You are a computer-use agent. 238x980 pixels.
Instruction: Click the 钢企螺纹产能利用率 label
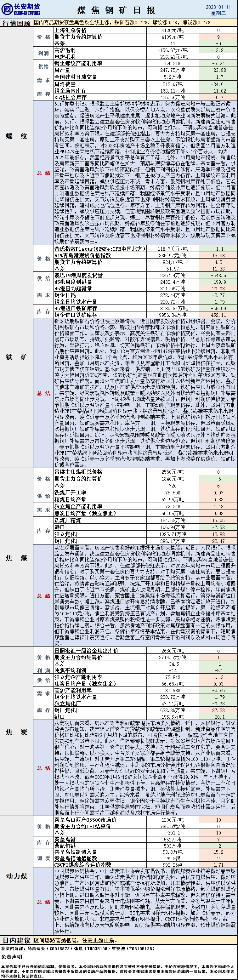tap(78, 63)
